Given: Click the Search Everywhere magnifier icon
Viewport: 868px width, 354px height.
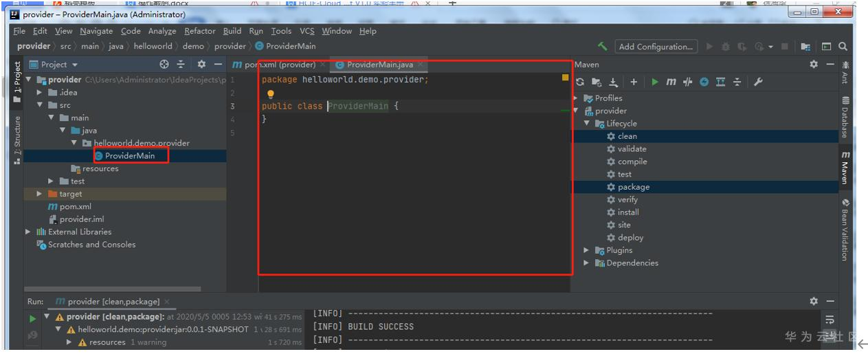Looking at the screenshot, I should point(843,47).
